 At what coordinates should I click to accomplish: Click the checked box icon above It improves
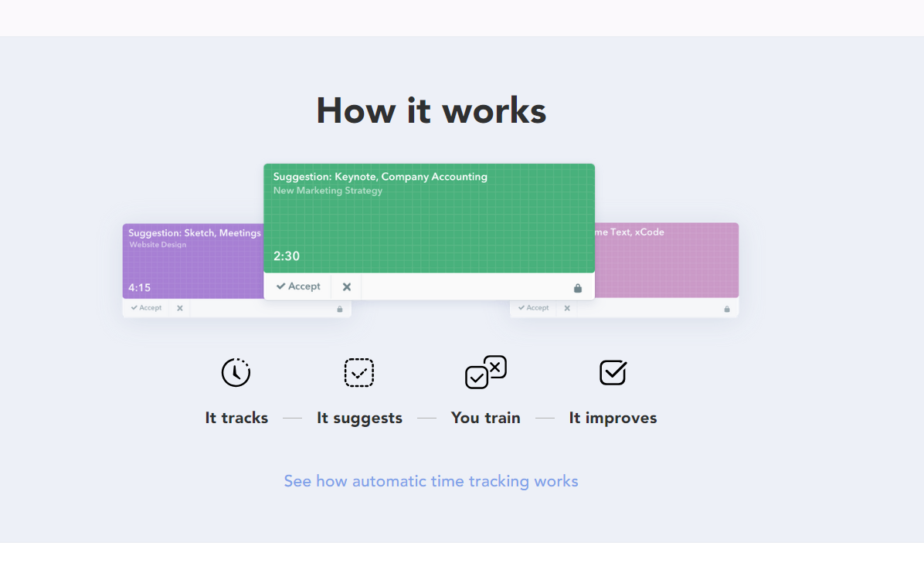point(613,372)
